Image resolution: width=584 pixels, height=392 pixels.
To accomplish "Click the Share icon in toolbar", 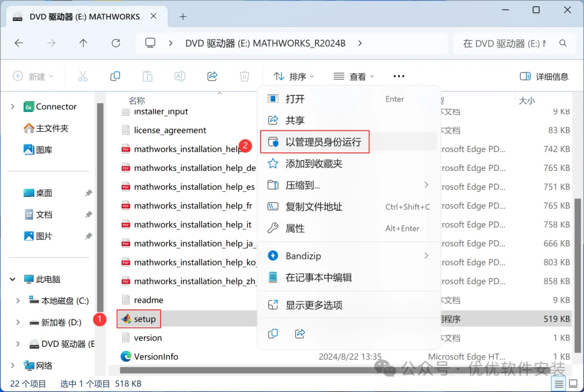I will point(213,76).
